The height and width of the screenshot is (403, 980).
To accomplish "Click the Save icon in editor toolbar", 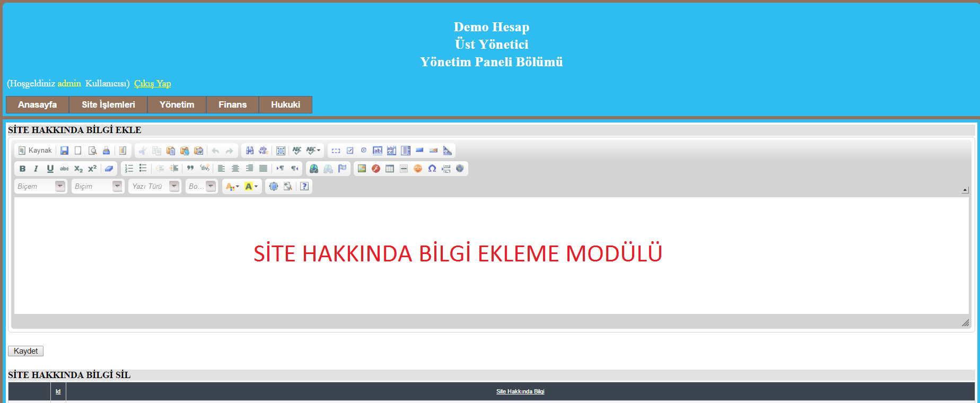I will pyautogui.click(x=64, y=151).
